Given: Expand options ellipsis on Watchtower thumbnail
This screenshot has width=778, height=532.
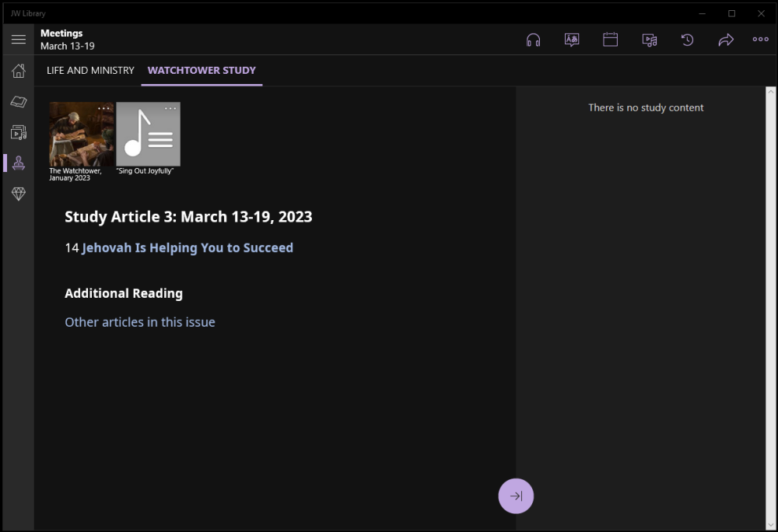Looking at the screenshot, I should click(104, 108).
